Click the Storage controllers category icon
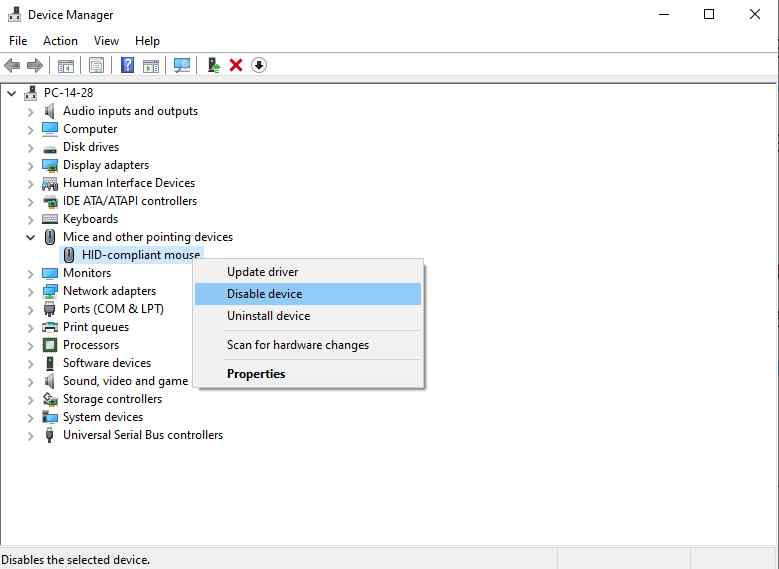 tap(50, 399)
